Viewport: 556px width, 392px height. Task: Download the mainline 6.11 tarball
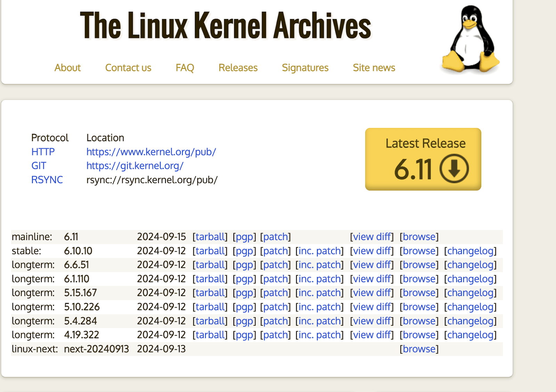pyautogui.click(x=210, y=237)
